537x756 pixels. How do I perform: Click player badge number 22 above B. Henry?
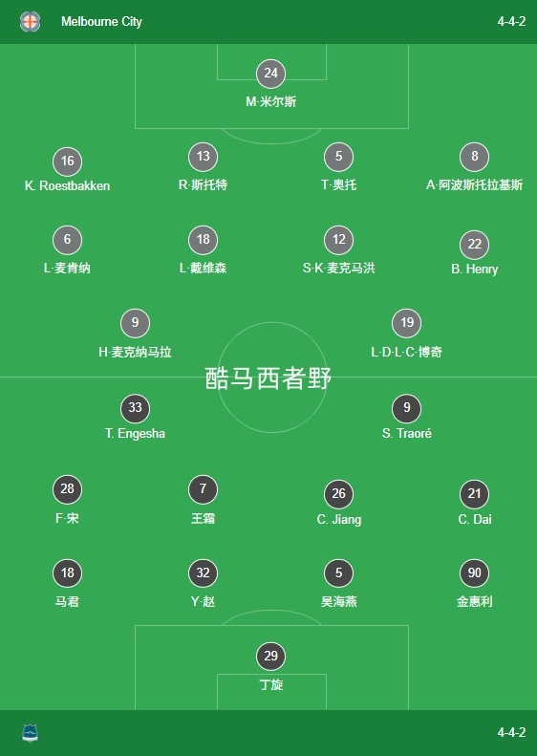coord(474,245)
